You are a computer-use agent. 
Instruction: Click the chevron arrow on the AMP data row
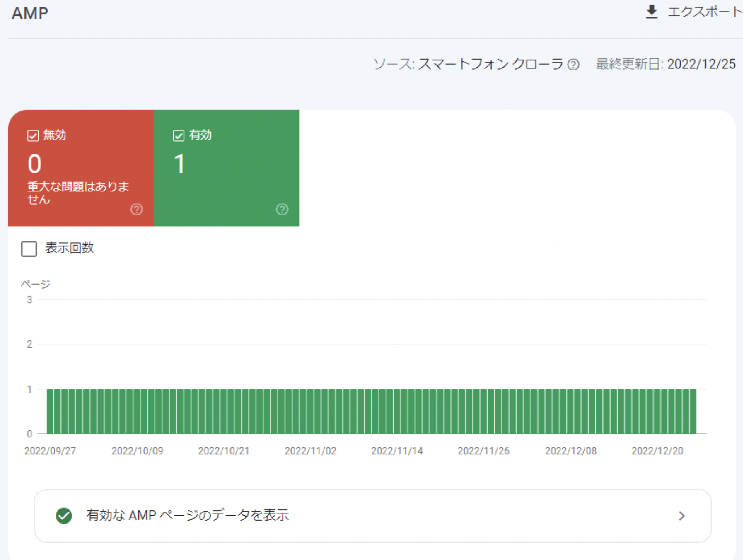tap(681, 516)
